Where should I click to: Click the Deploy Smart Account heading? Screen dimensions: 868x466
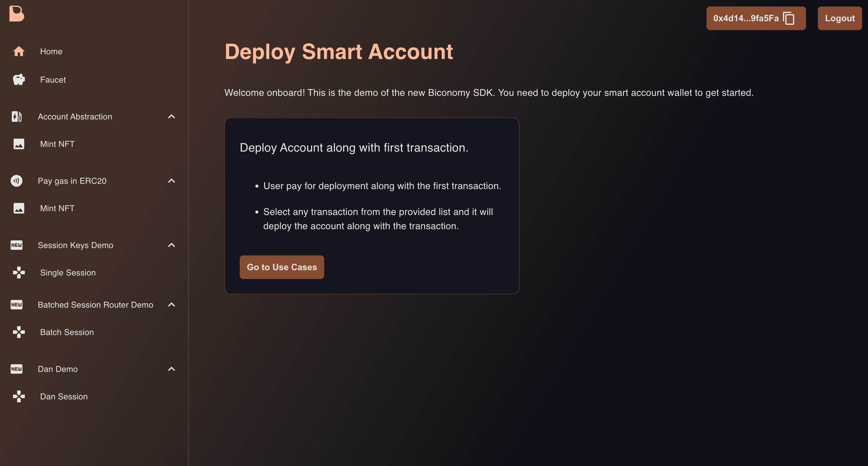coord(339,52)
